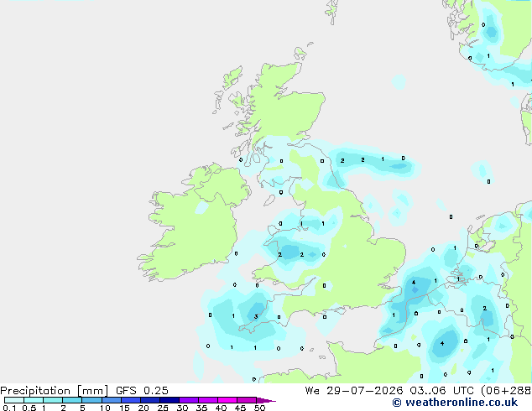Screen dimensions: 532x411
Task: Click the '0.5' legend scale label
Action: tap(29, 408)
